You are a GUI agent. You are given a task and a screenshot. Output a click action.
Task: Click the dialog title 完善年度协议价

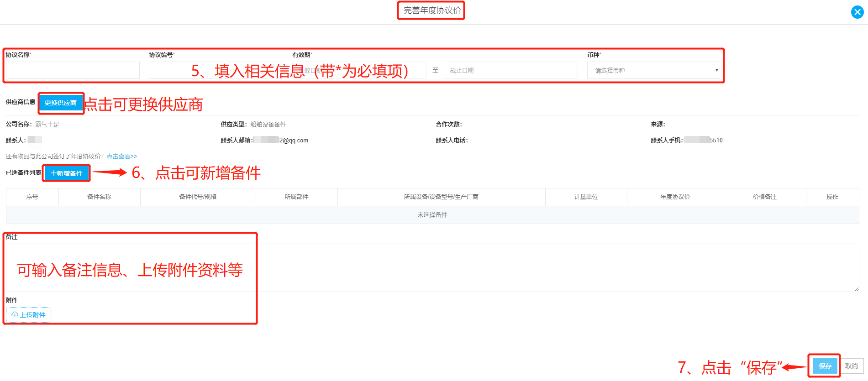coord(432,10)
